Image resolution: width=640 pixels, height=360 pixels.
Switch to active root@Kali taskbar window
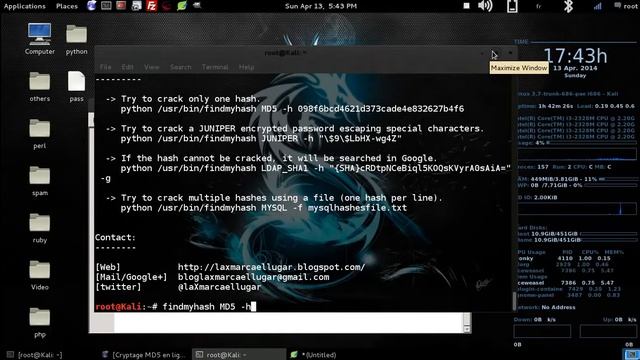(239, 355)
